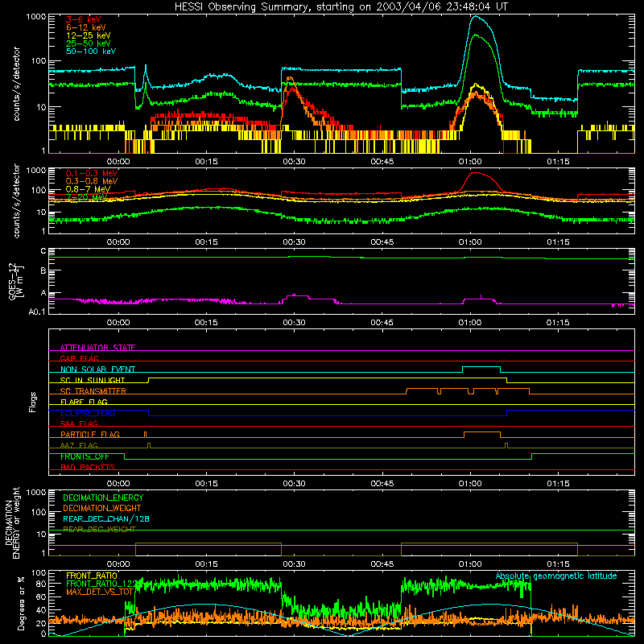Select the green '25-50 keV' legend label
644x644 pixels.
(x=89, y=43)
